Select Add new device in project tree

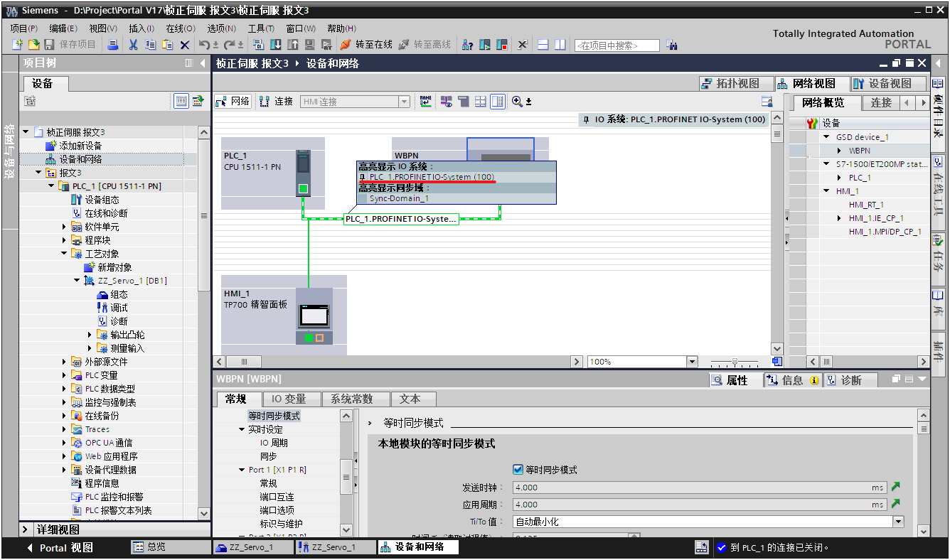(80, 146)
